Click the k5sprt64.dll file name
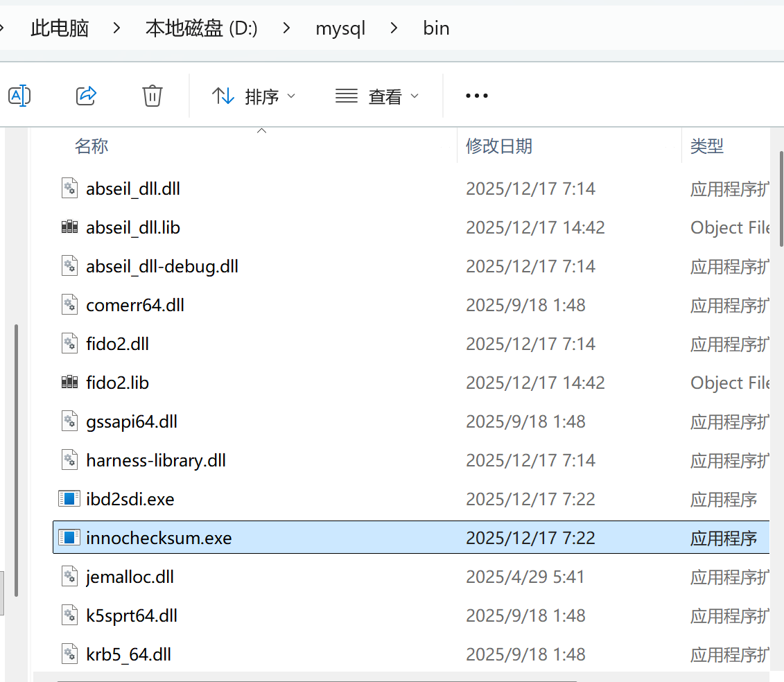784x682 pixels. click(132, 616)
